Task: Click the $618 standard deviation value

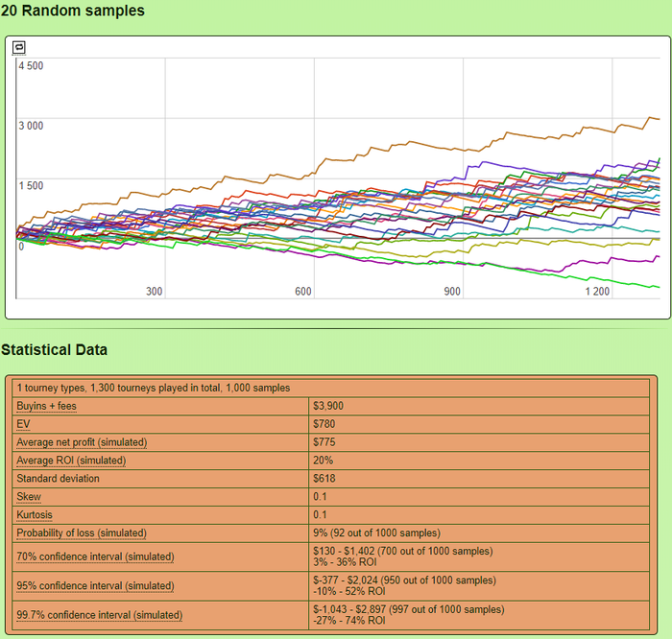Action: (324, 479)
